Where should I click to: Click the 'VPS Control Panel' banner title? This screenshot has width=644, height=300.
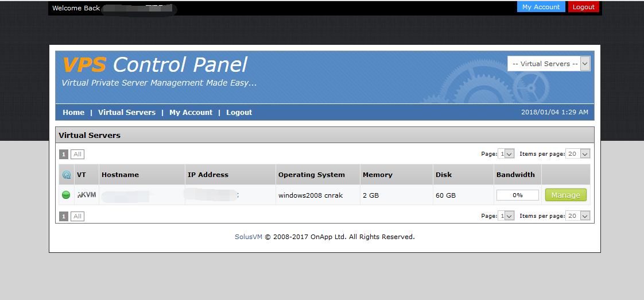click(x=155, y=65)
